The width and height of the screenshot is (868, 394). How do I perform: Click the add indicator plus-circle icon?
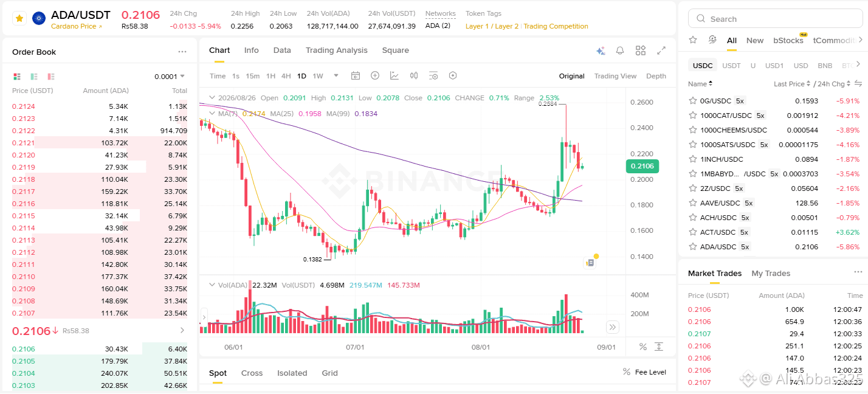pyautogui.click(x=375, y=76)
